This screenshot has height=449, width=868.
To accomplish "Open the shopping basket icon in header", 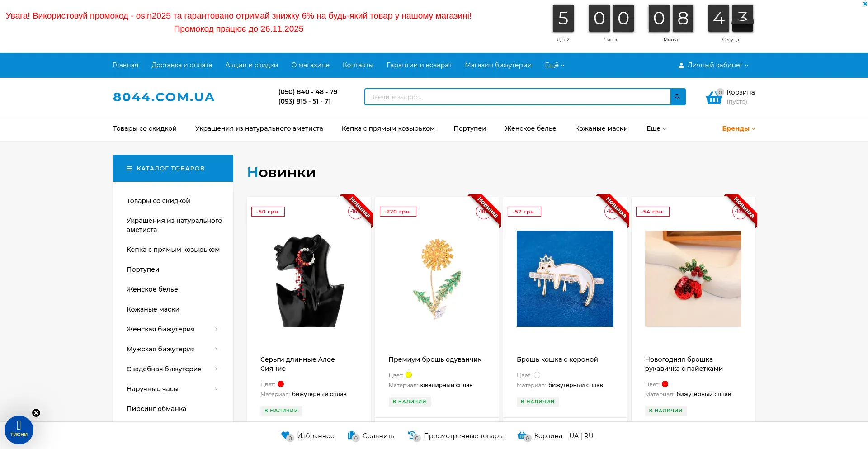I will (714, 97).
